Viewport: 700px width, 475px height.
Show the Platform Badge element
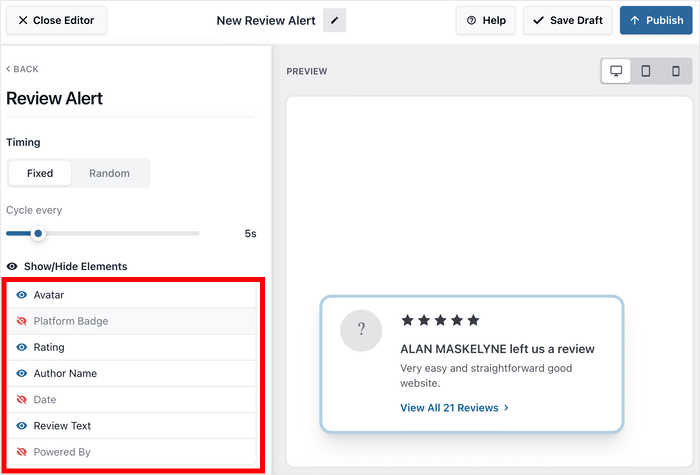22,321
